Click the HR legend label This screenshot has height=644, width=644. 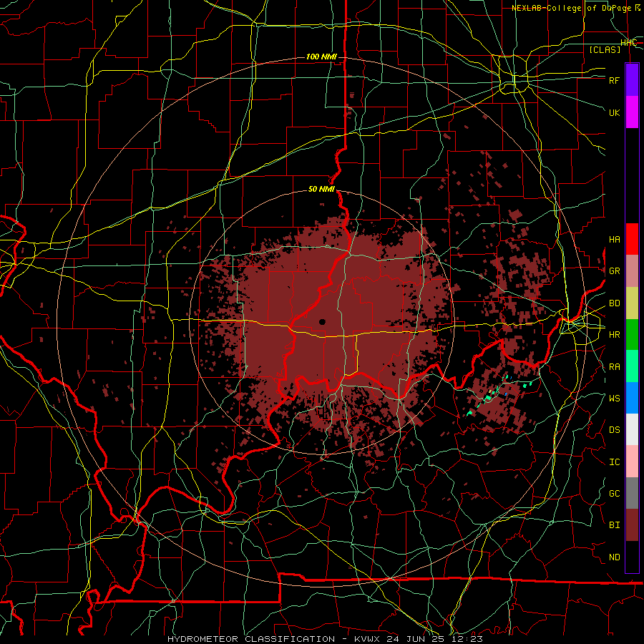pos(614,335)
